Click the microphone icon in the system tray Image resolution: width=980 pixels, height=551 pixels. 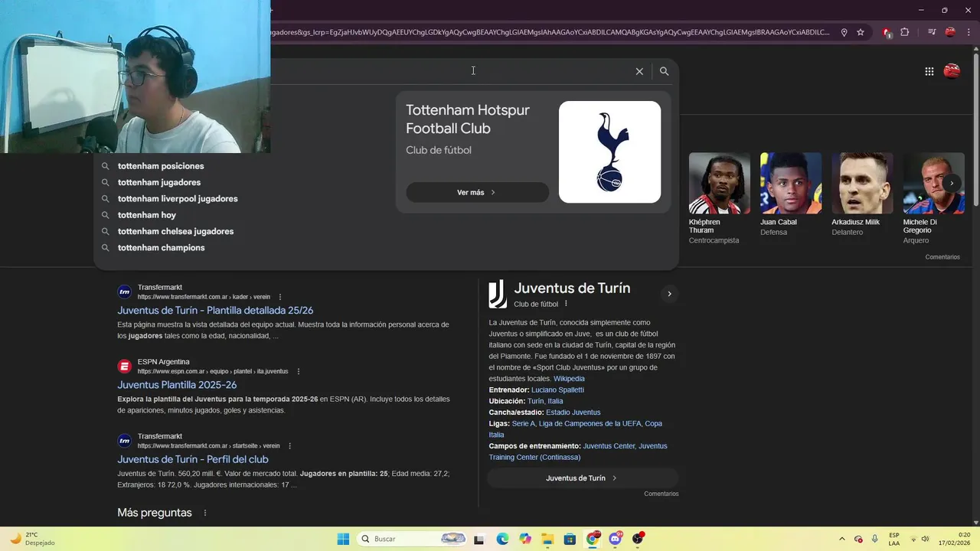click(x=874, y=539)
